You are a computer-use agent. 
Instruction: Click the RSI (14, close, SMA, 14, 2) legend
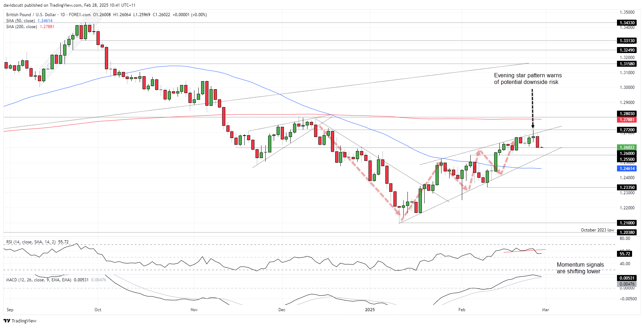(x=31, y=242)
